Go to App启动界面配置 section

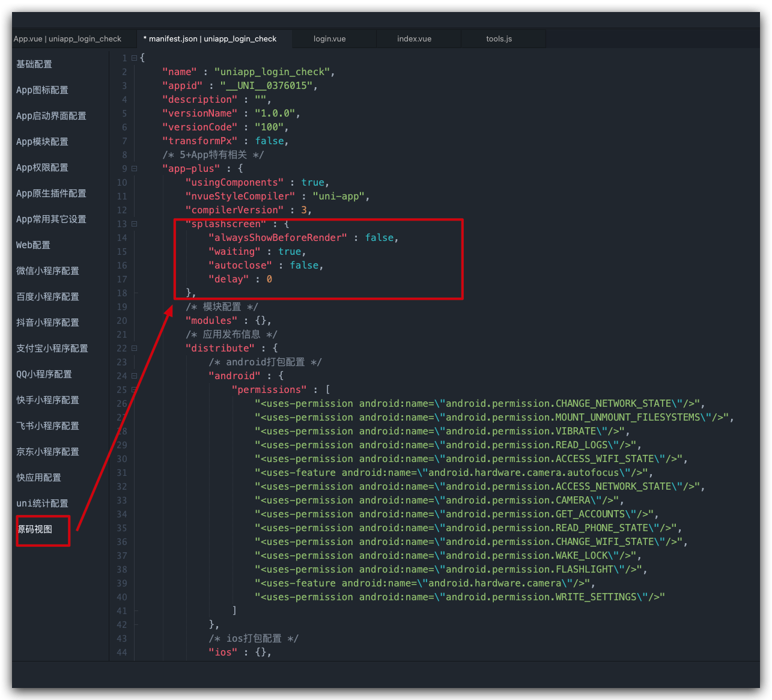pos(51,116)
